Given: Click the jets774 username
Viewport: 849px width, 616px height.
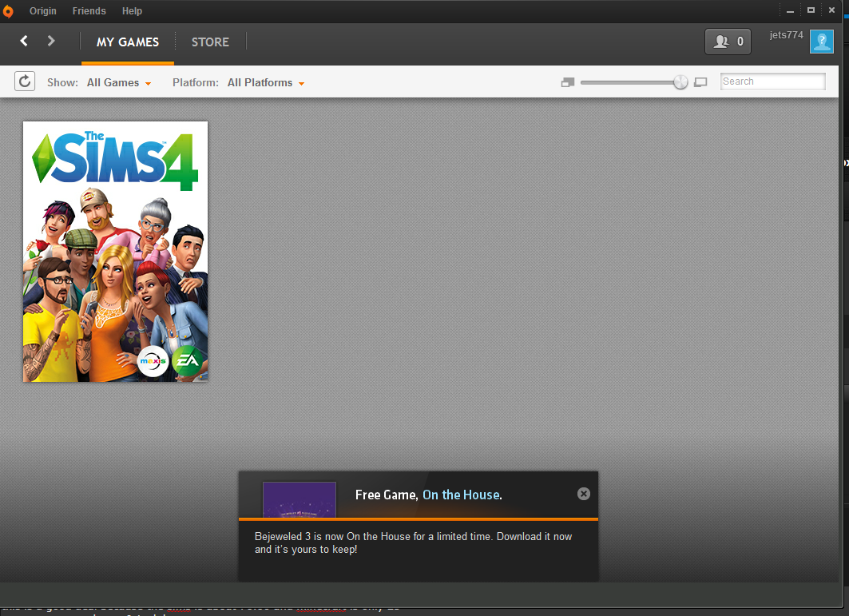Looking at the screenshot, I should [786, 35].
